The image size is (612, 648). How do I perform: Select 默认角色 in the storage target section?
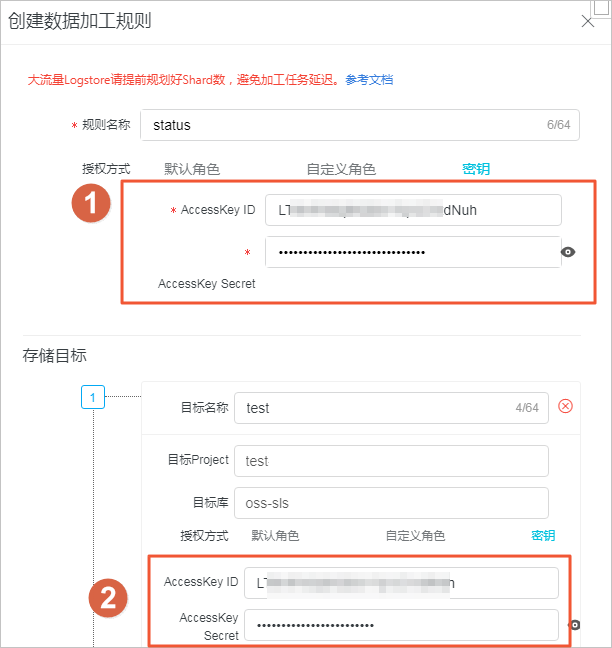coord(275,536)
